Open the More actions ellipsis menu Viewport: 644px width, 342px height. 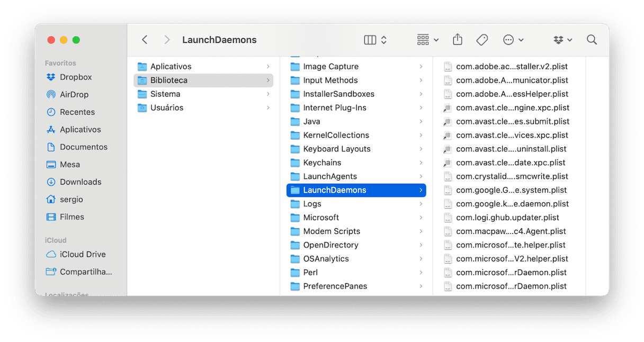coord(513,40)
